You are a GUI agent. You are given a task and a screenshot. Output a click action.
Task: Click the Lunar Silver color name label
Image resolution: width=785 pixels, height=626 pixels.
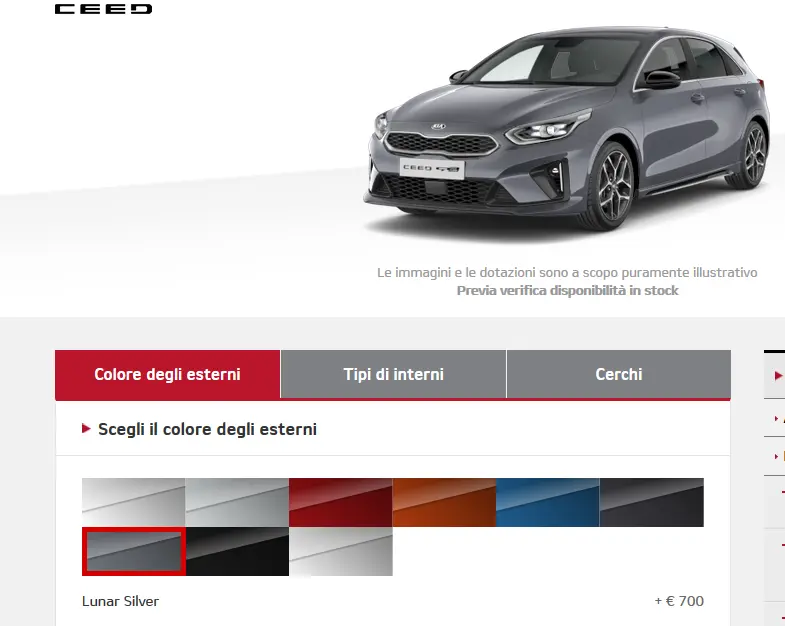[121, 601]
